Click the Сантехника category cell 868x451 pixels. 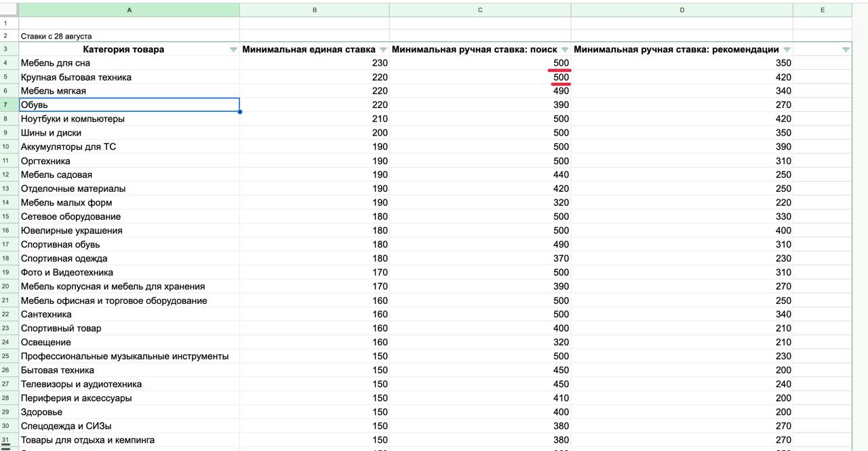click(129, 314)
